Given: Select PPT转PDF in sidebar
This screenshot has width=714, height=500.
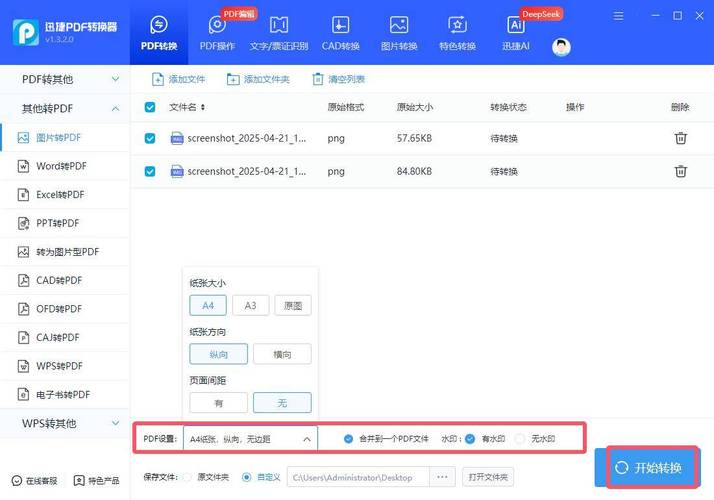Looking at the screenshot, I should coord(65,223).
